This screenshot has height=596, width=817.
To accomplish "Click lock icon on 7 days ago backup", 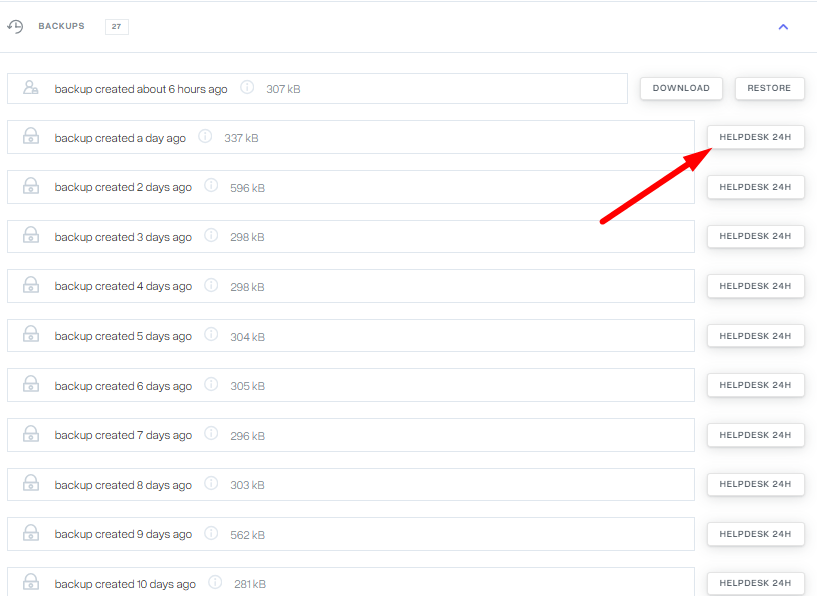I will click(31, 433).
